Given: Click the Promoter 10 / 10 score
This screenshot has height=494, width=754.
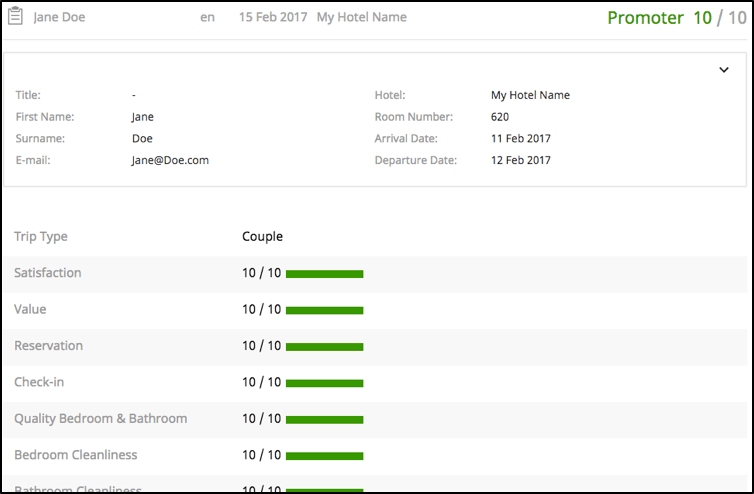Looking at the screenshot, I should (675, 18).
